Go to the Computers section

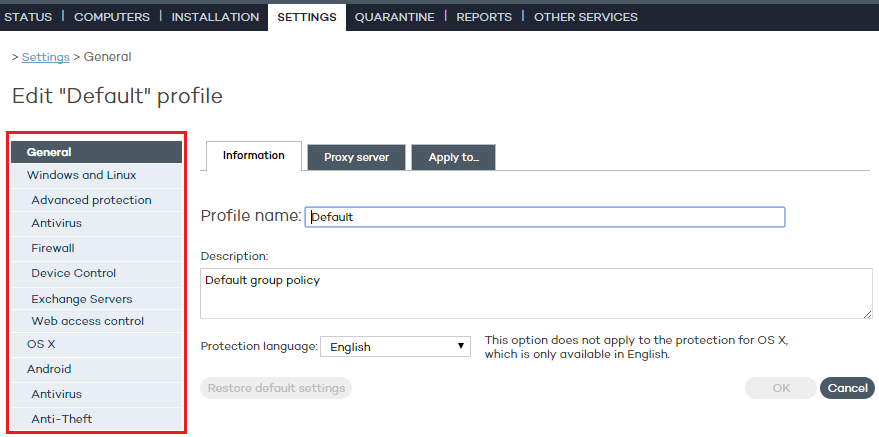112,17
